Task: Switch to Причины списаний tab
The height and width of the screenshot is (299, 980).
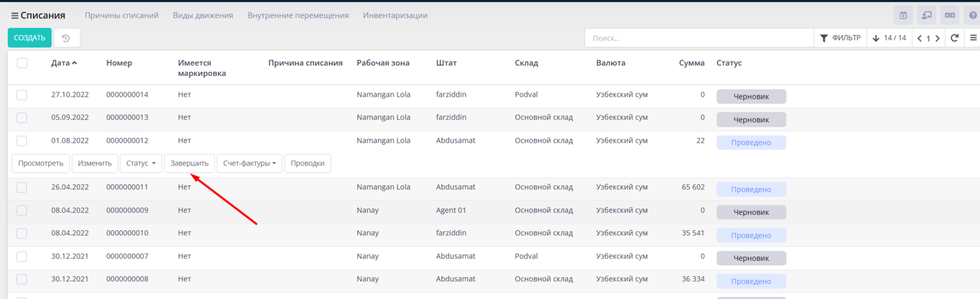Action: [121, 15]
